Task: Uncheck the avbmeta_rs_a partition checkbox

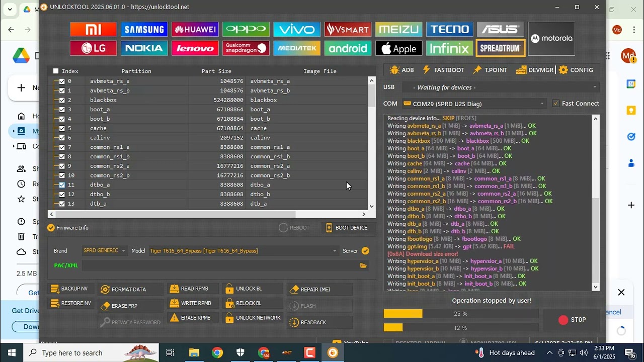Action: point(62,81)
